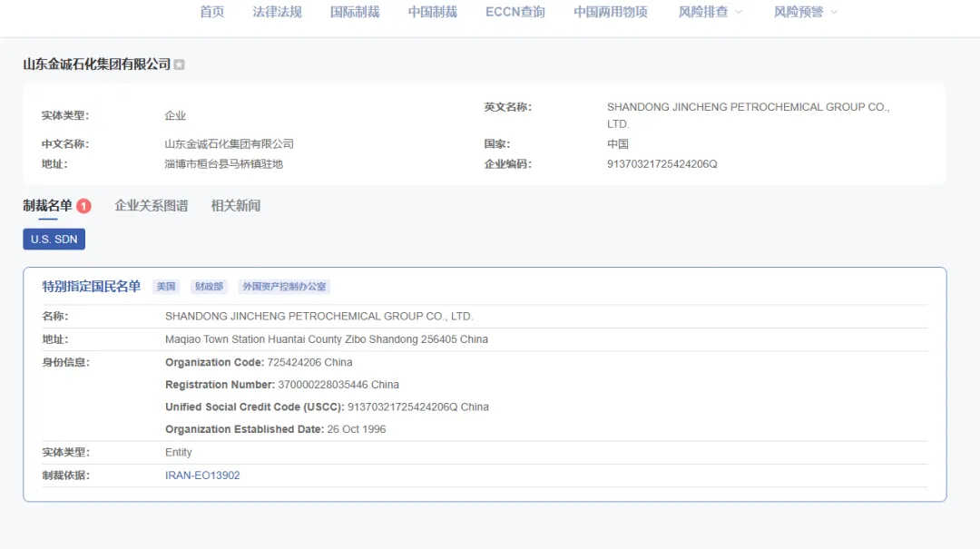
Task: Click the favorite star icon beside company title
Action: [x=180, y=64]
